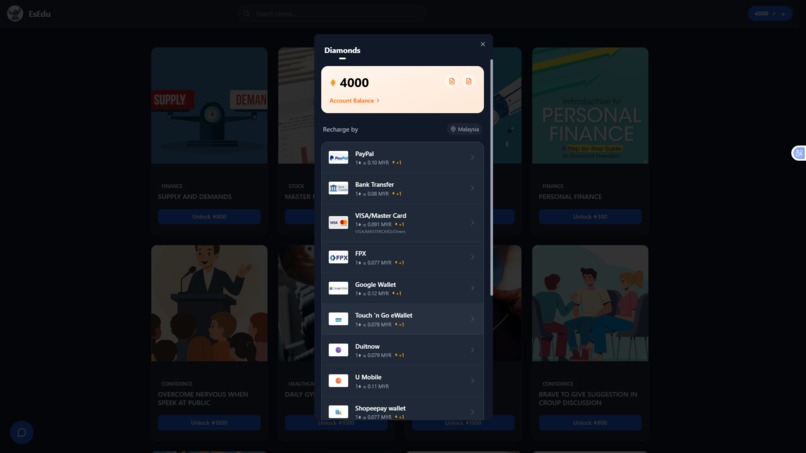This screenshot has height=453, width=806.
Task: Expand the VISA/Master Card row chevron
Action: pyautogui.click(x=472, y=223)
